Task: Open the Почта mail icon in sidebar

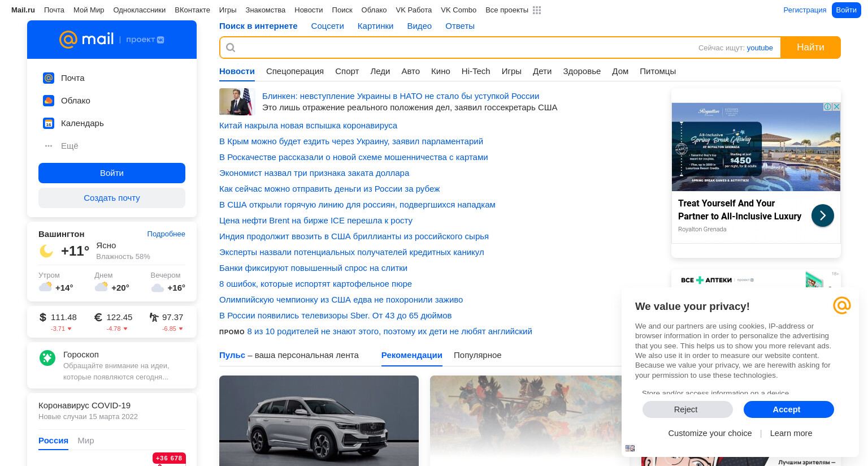Action: coord(49,78)
